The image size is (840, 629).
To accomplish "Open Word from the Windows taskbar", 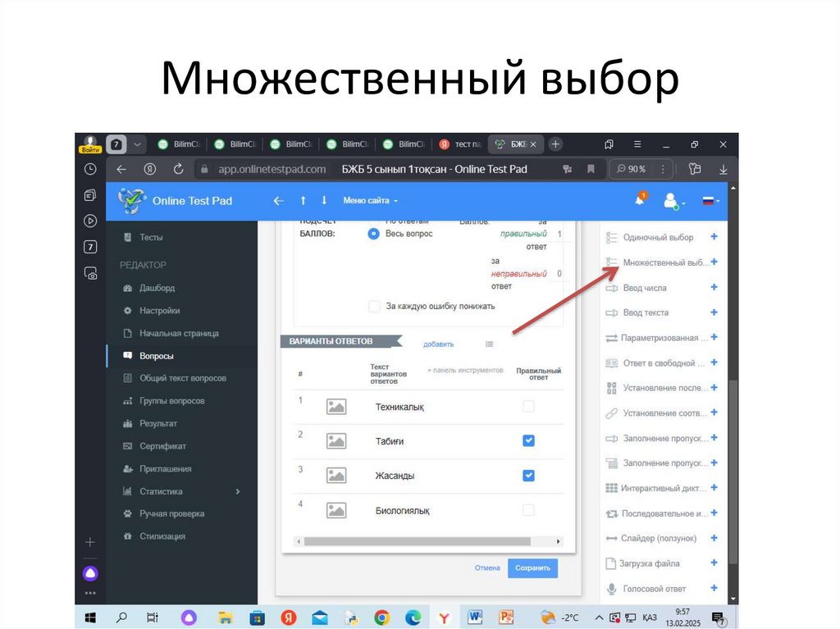I will (x=475, y=618).
